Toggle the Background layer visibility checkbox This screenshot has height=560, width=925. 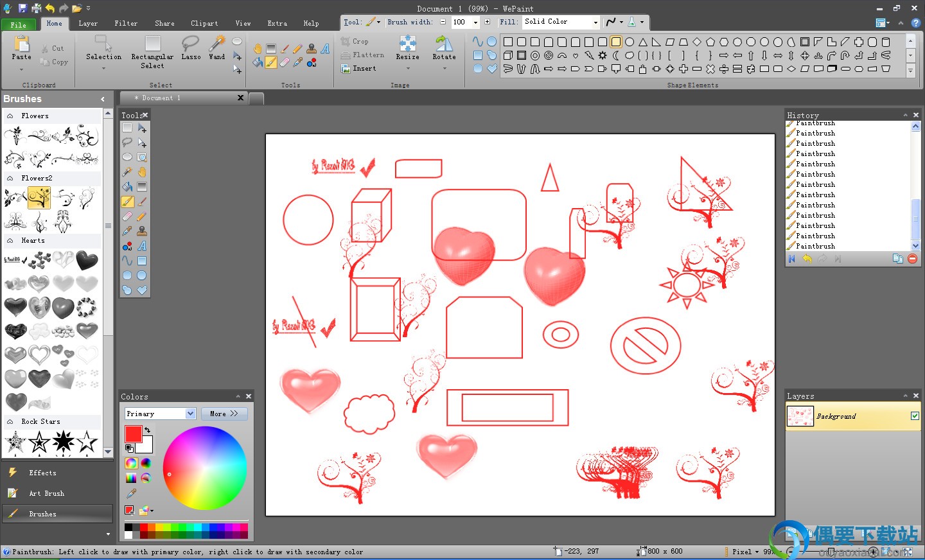(x=915, y=416)
